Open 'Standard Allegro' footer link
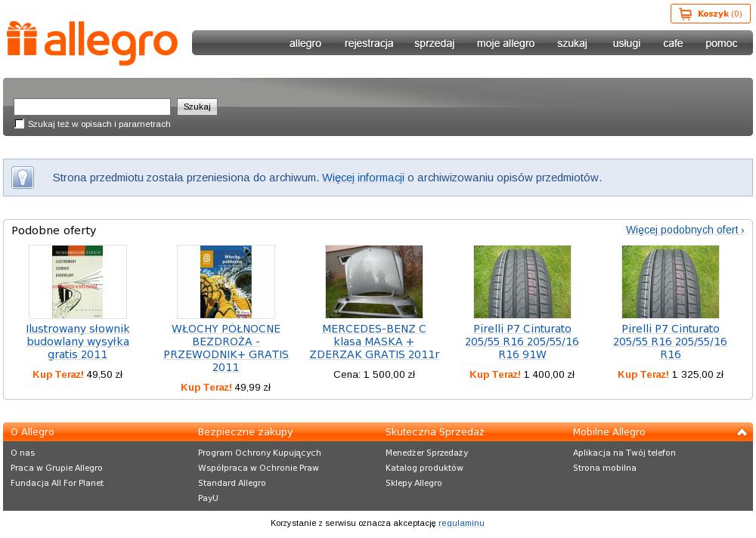This screenshot has width=756, height=538. [x=232, y=483]
